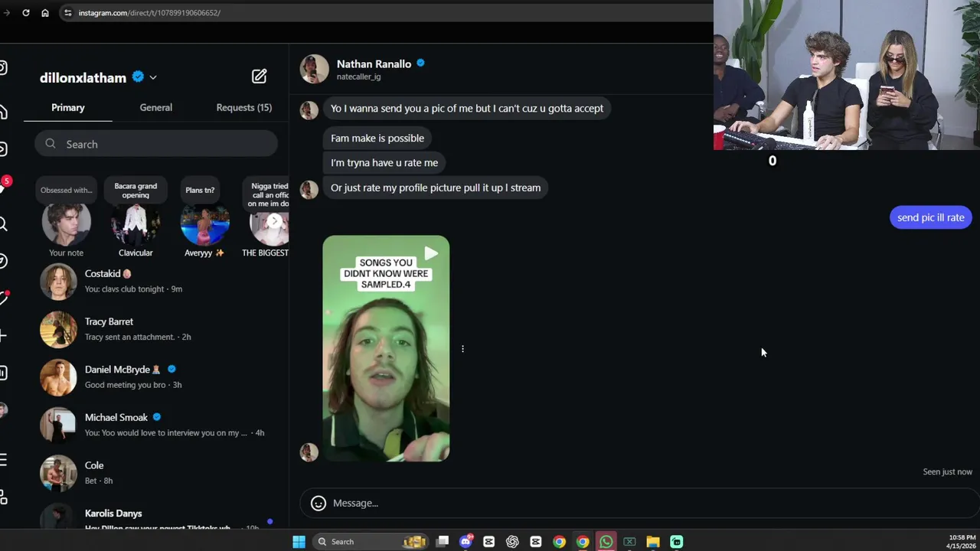Switch to the General inbox tab

click(x=156, y=108)
